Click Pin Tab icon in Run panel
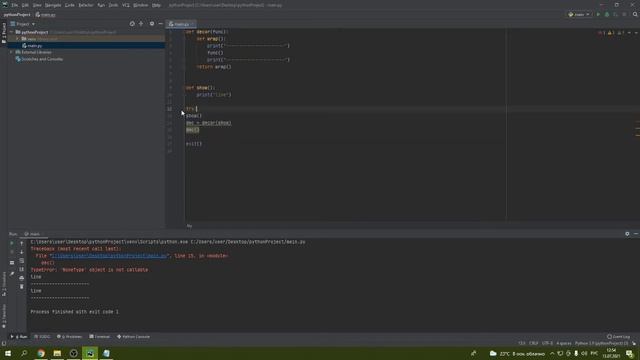The height and width of the screenshot is (360, 640). pyautogui.click(x=12, y=274)
